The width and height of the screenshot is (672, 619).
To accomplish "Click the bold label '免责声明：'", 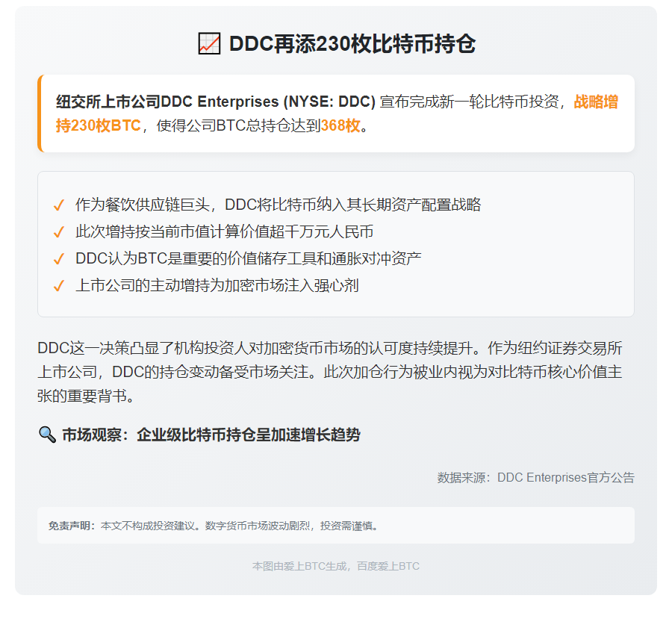I will [72, 526].
